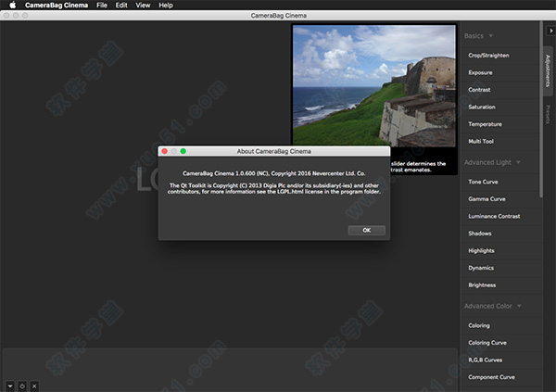Choose the Multi Tool adjustment
556x392 pixels.
[x=500, y=141]
